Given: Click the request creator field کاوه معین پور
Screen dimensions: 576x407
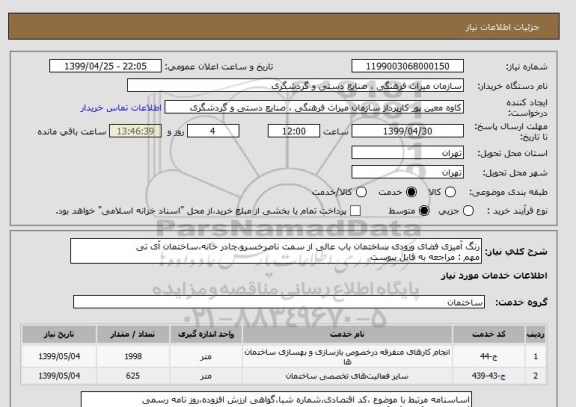Looking at the screenshot, I should [x=314, y=108].
